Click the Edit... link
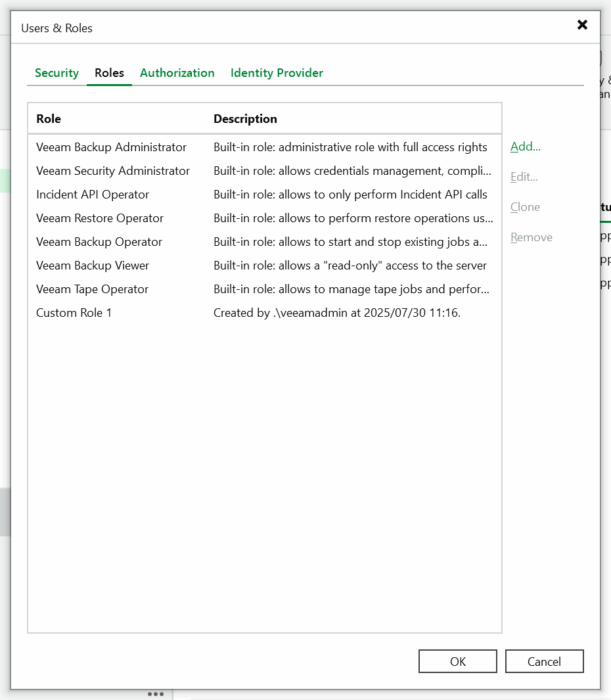The width and height of the screenshot is (611, 700). coord(524,177)
